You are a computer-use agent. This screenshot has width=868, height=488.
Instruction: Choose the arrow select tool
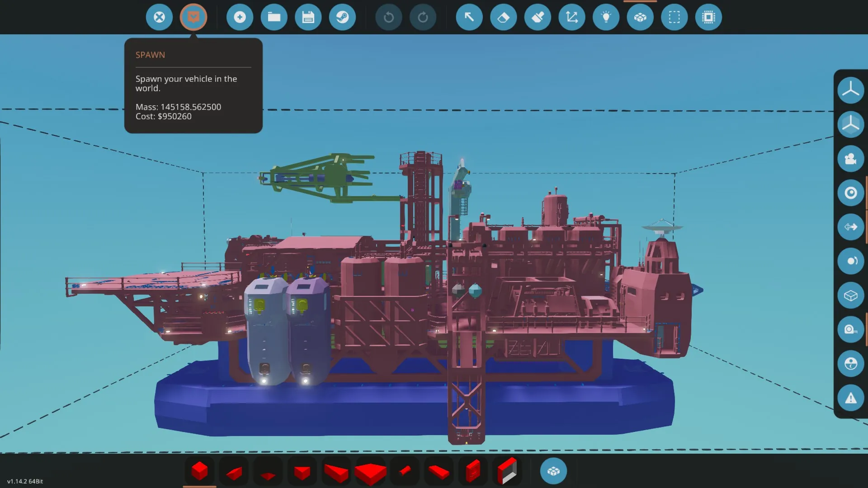click(469, 17)
